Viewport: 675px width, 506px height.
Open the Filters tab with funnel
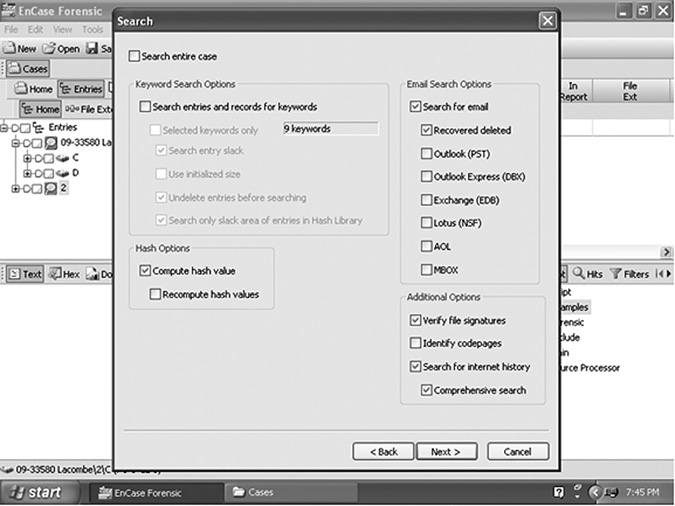click(630, 273)
